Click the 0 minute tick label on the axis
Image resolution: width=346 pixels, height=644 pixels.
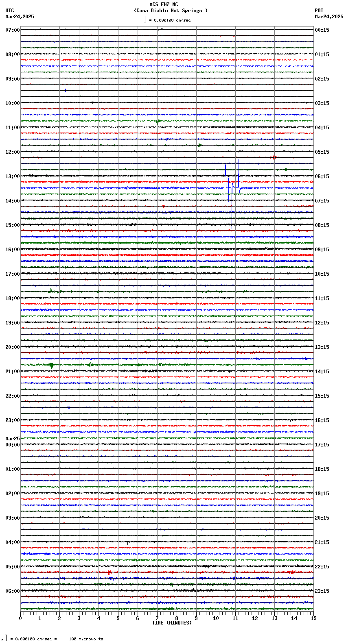tap(20, 618)
